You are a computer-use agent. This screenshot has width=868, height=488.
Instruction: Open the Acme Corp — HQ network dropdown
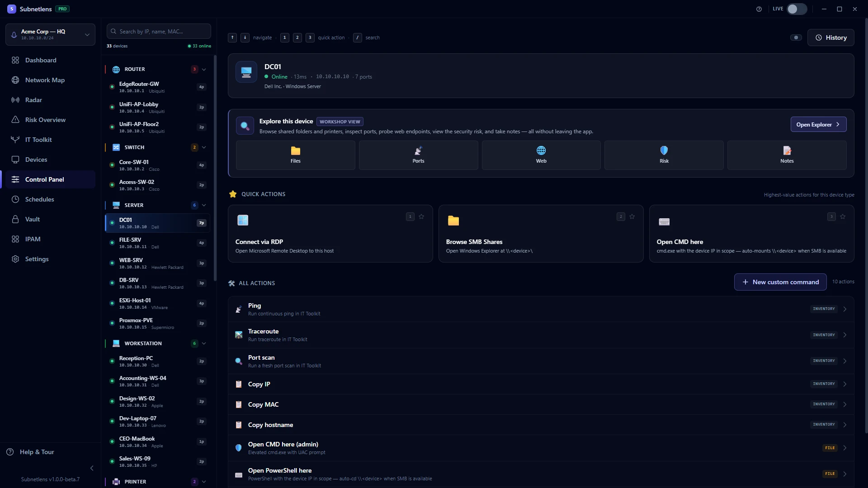coord(50,34)
